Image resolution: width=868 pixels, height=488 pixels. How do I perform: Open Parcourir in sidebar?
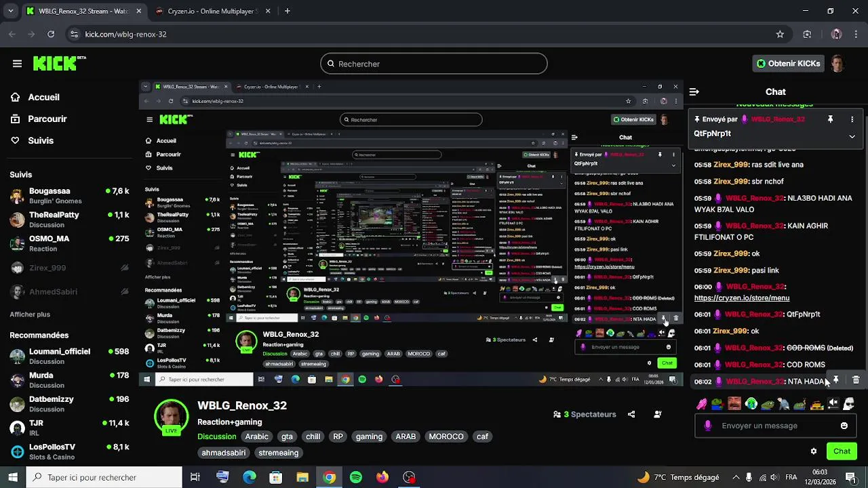[x=47, y=119]
